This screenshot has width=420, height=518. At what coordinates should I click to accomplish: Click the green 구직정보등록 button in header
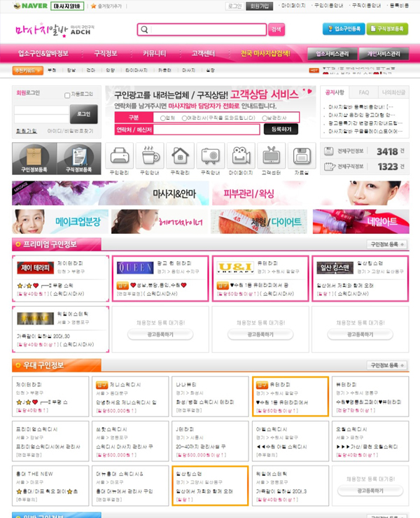coord(387,29)
